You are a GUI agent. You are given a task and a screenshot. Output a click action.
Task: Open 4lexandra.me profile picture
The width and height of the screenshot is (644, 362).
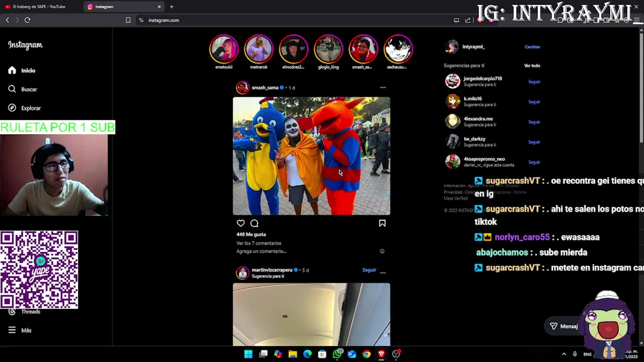point(452,121)
